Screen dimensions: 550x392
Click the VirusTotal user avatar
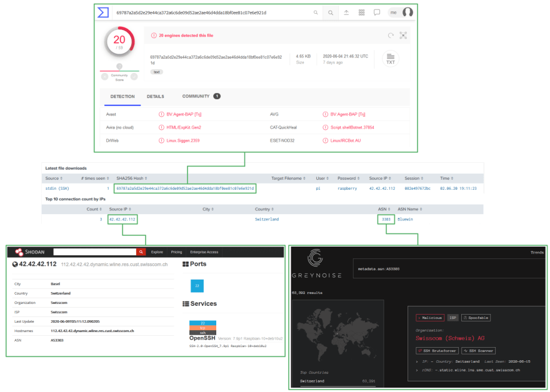407,12
